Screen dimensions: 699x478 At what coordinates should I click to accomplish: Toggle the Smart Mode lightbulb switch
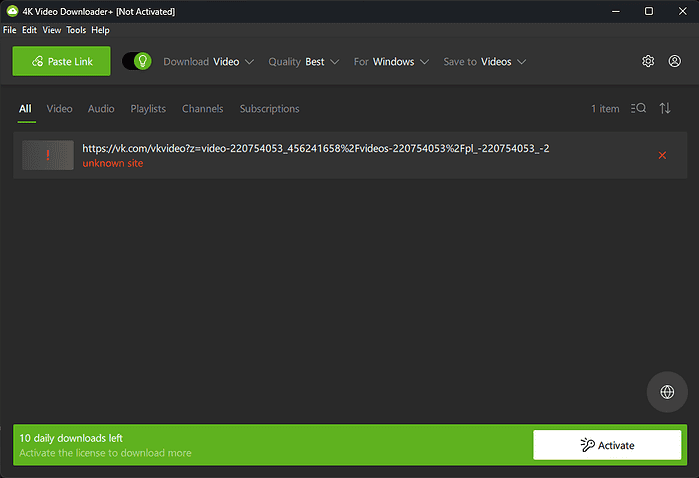coord(137,61)
